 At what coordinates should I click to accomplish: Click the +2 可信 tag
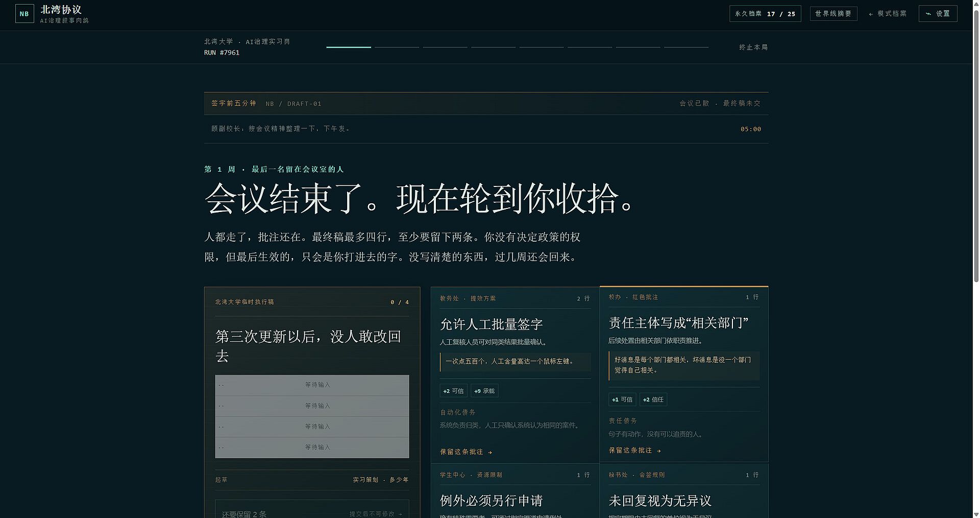(453, 391)
